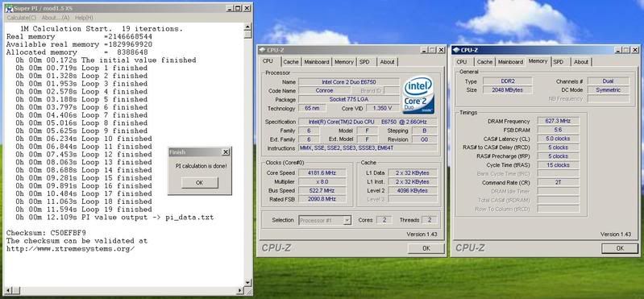Click the Channels # value Dual
Screen dimensions: 644x299
[608, 81]
